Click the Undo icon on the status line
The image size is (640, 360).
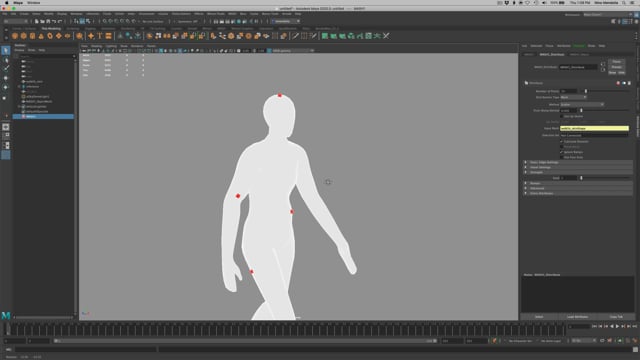click(54, 21)
